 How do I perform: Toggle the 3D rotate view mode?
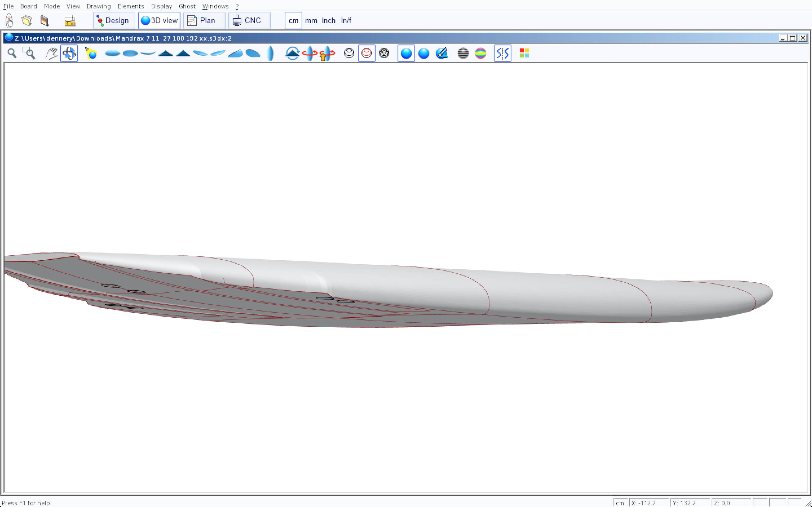click(x=69, y=53)
